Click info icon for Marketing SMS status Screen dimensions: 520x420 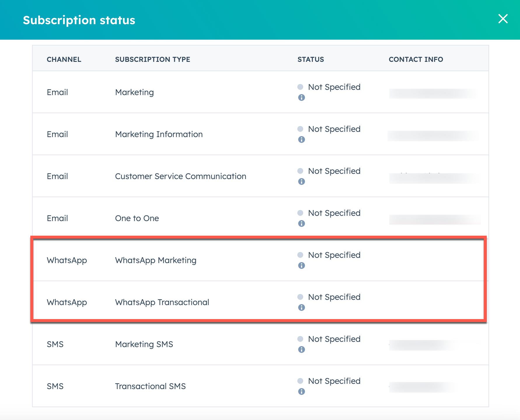click(x=301, y=350)
